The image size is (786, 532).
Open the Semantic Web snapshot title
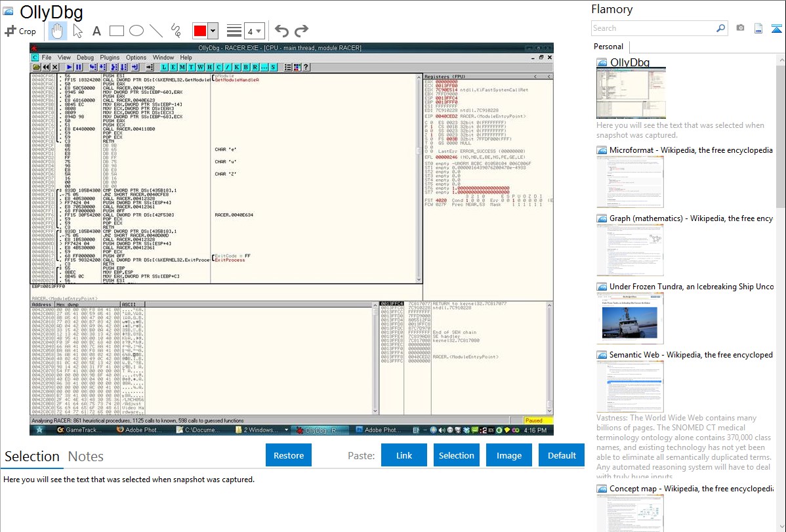691,355
